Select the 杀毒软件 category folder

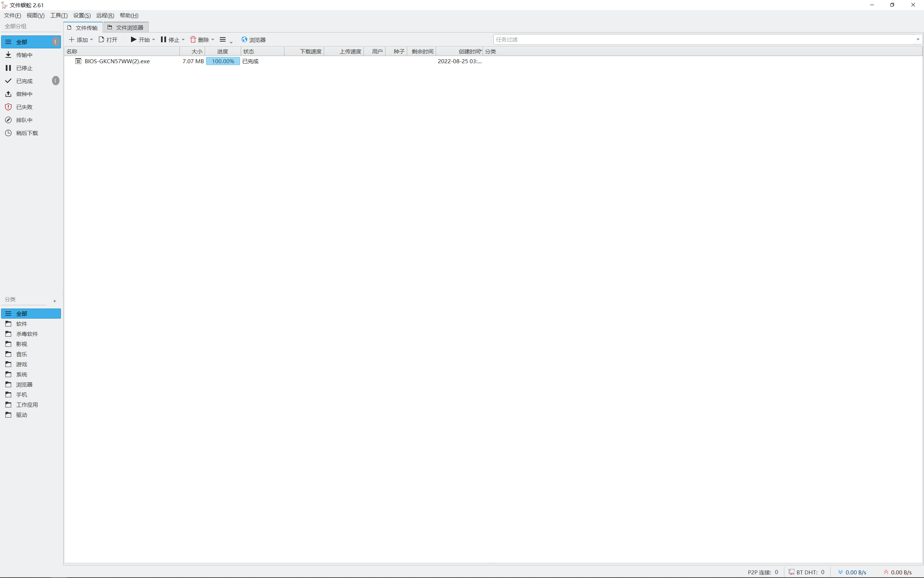[31, 334]
